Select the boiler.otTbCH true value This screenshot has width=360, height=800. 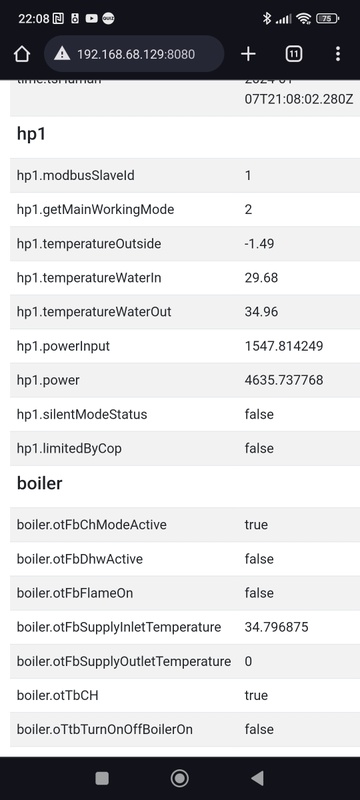(256, 695)
